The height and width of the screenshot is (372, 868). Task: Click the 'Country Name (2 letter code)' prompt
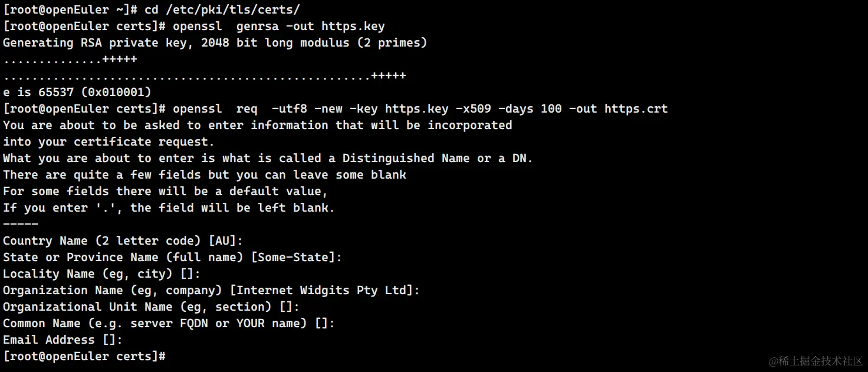(x=101, y=241)
